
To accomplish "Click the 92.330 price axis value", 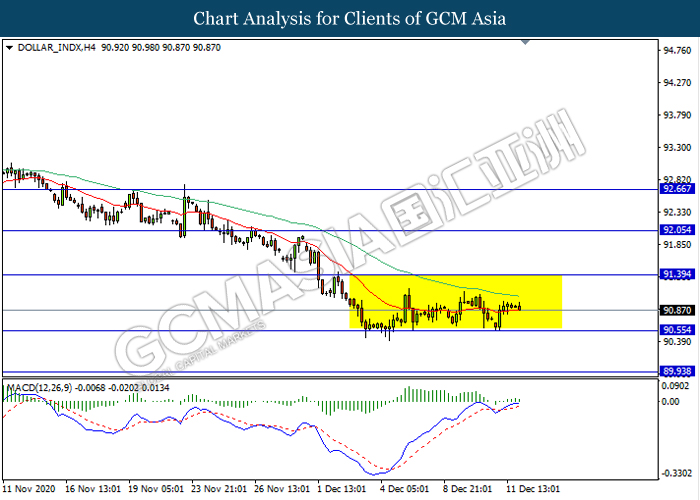I will pos(677,212).
